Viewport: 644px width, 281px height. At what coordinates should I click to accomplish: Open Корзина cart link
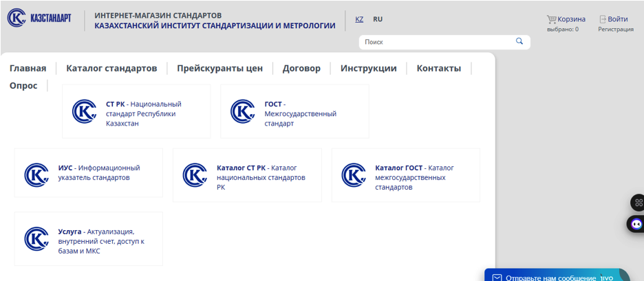(571, 19)
